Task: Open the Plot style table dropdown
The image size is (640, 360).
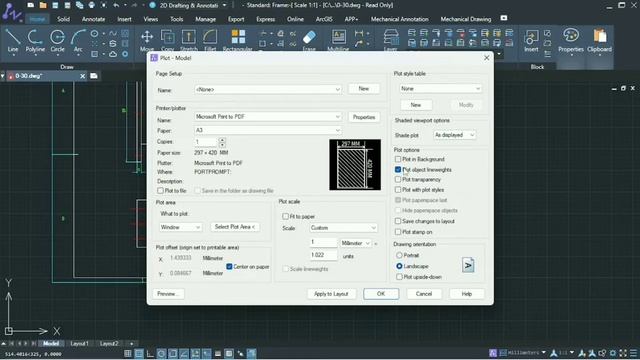Action: [440, 89]
